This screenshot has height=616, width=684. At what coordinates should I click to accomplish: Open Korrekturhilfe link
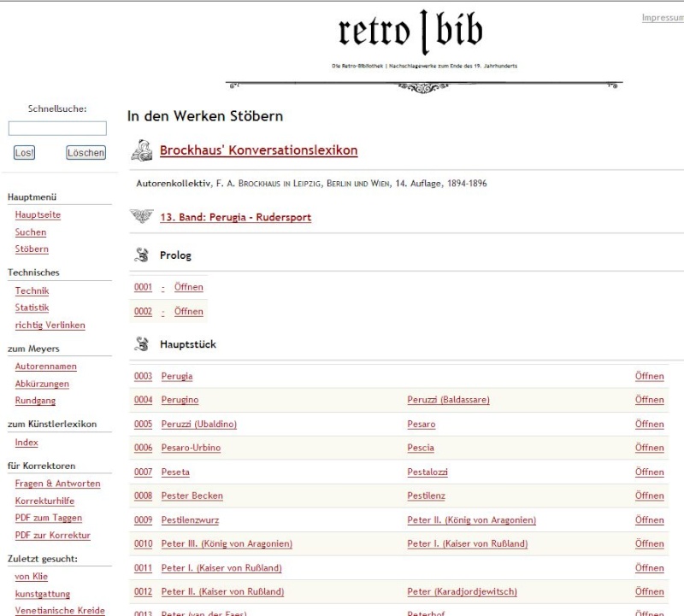(x=44, y=501)
